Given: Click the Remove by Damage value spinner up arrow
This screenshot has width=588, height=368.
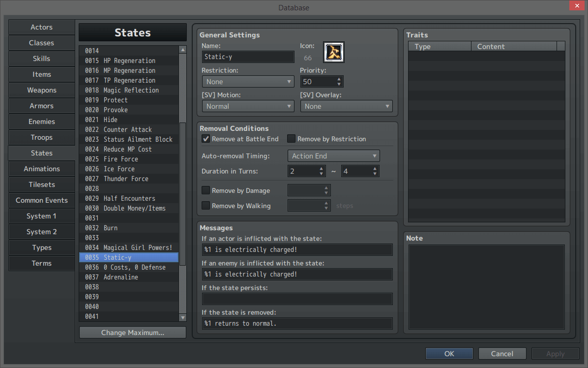Looking at the screenshot, I should 327,187.
